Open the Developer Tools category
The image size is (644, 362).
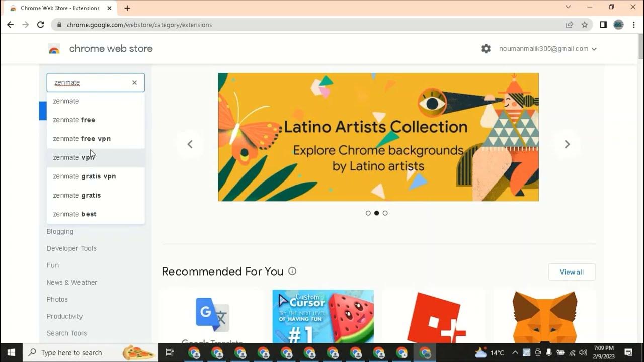pyautogui.click(x=71, y=248)
